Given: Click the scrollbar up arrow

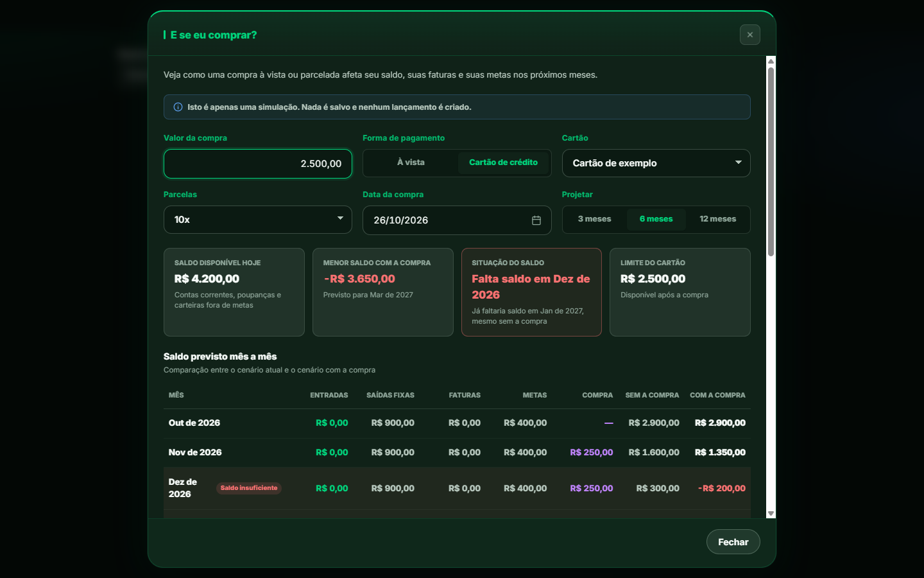Looking at the screenshot, I should [x=771, y=61].
